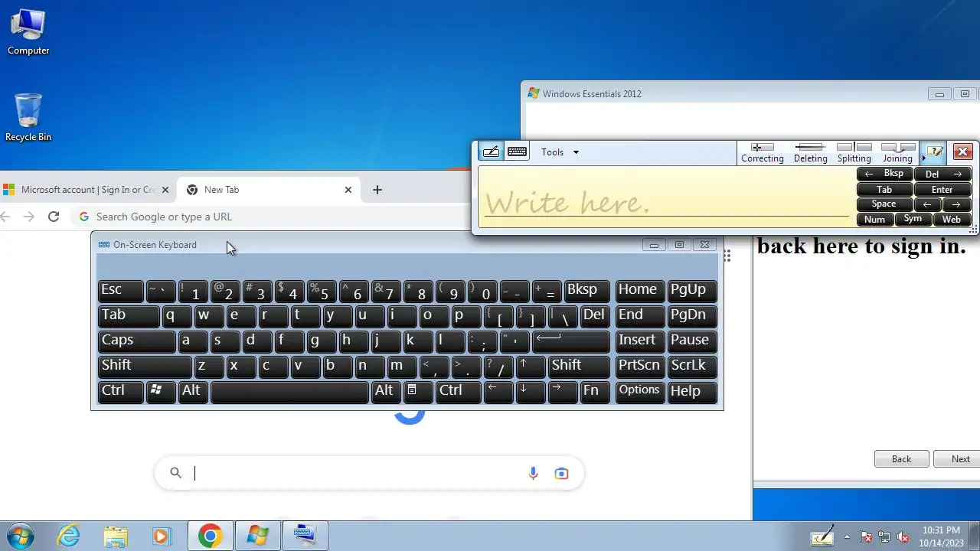Open Windows Media Player from taskbar
The width and height of the screenshot is (980, 551).
coord(162,536)
